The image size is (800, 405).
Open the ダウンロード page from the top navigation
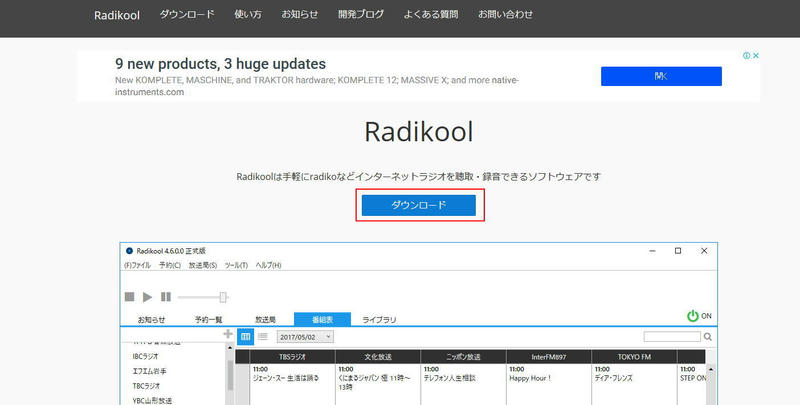click(187, 14)
